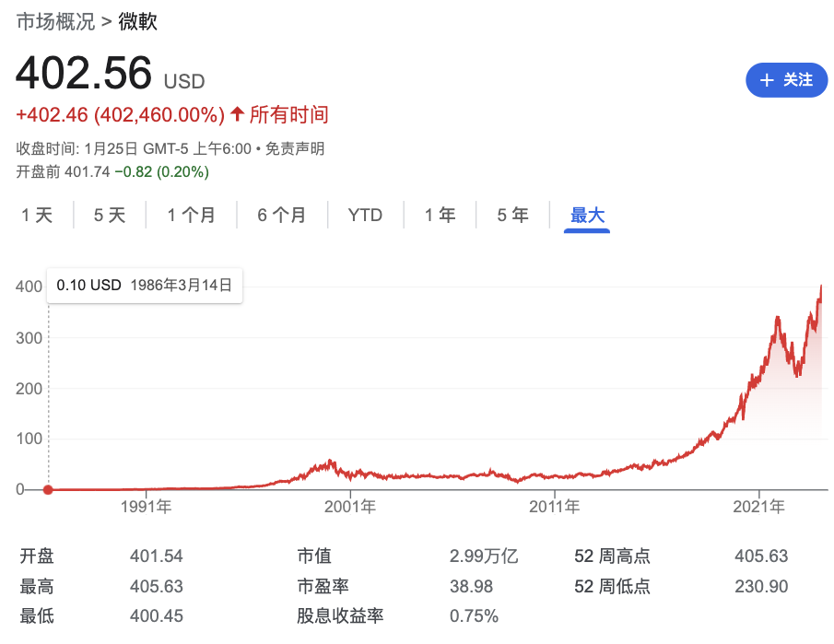This screenshot has height=644, width=834.
Task: Click the red data point at 1986 on chart
Action: (49, 490)
